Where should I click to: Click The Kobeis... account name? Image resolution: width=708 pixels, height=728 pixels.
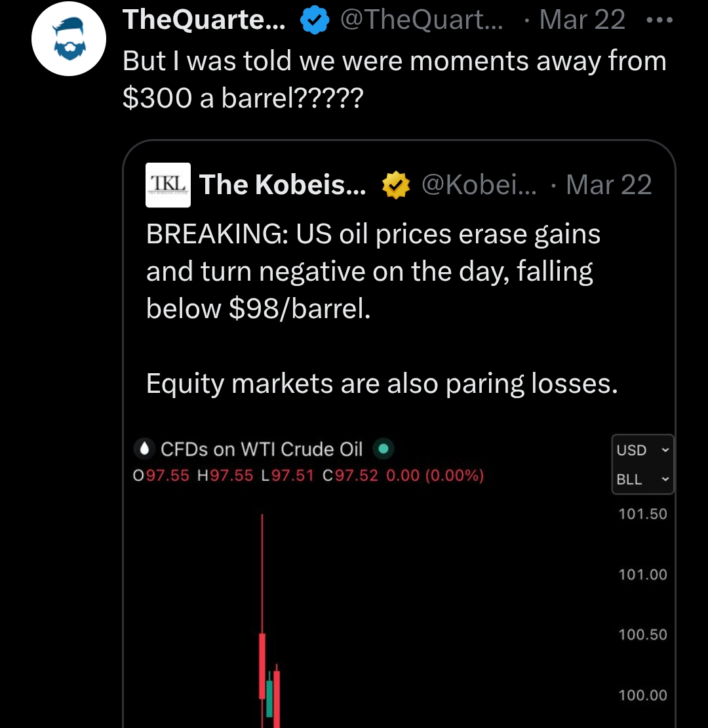point(283,185)
